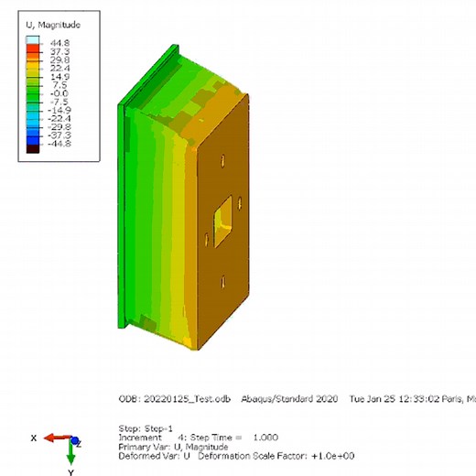This screenshot has width=476, height=476.
Task: Click the dark maroon band at legend bottom
Action: pos(33,148)
